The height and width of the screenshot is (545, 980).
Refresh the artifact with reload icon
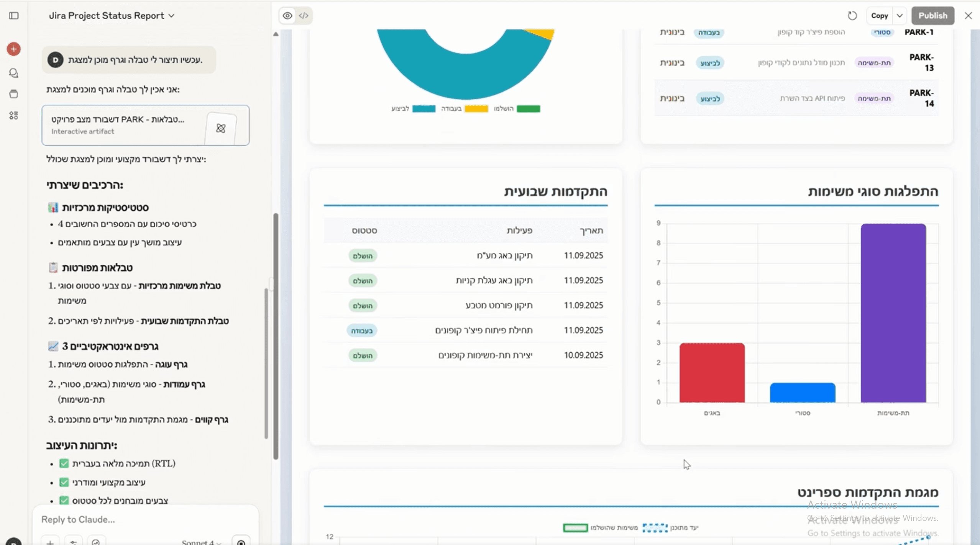pyautogui.click(x=852, y=16)
